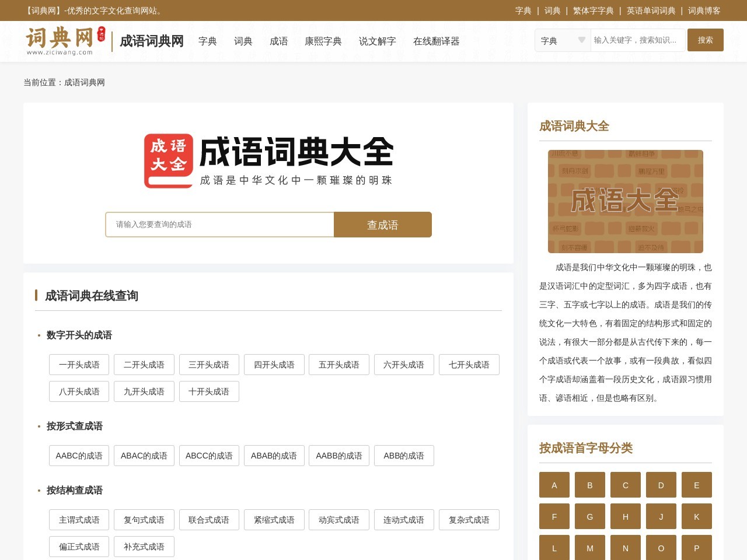Image resolution: width=747 pixels, height=560 pixels.
Task: Click the idiom query input field
Action: [x=219, y=225]
